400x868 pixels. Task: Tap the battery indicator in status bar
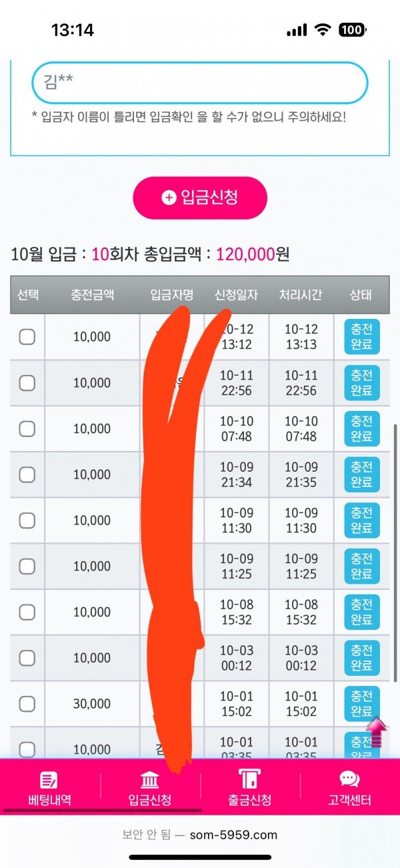pos(353,30)
